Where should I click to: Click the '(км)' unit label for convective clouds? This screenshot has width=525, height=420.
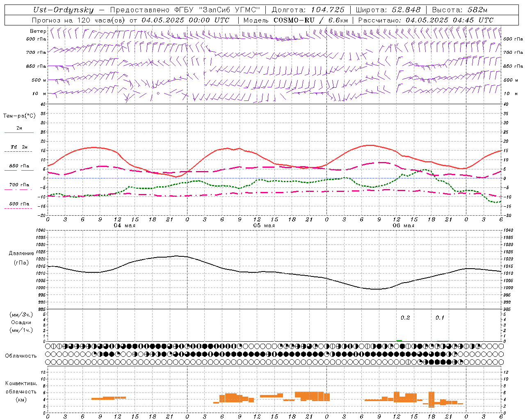point(21,399)
